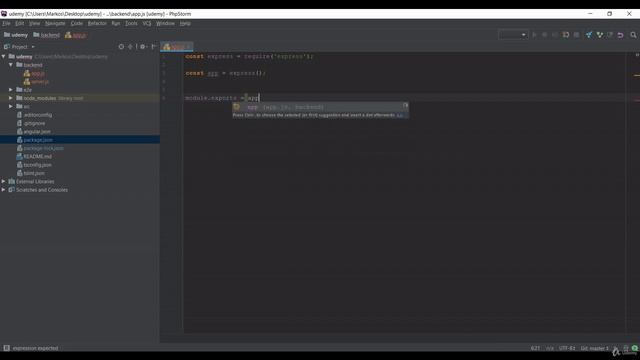The image size is (640, 360).
Task: Click the Stop icon in toolbar
Action: coord(576,35)
